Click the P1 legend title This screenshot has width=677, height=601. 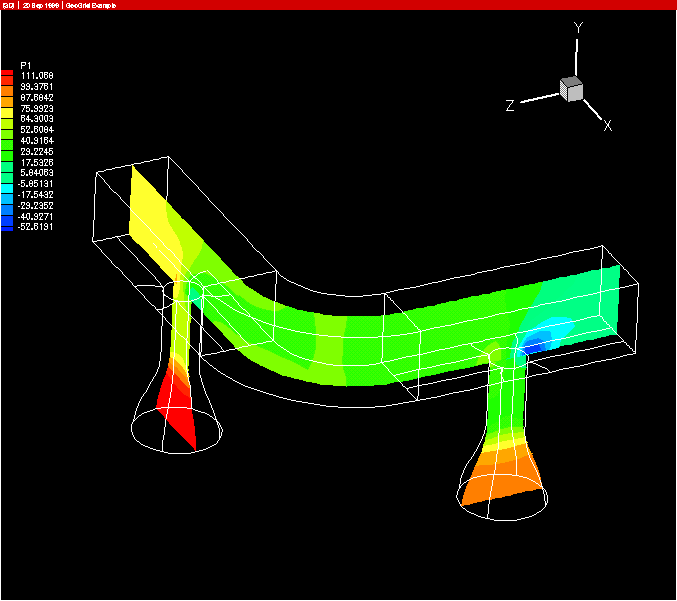27,65
